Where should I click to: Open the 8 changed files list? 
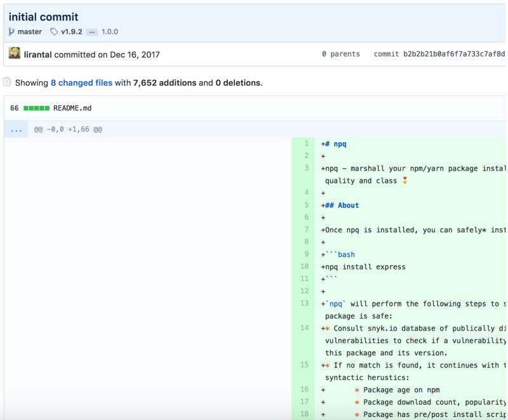[81, 82]
